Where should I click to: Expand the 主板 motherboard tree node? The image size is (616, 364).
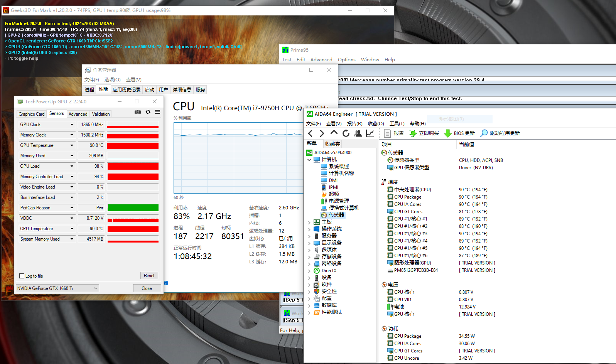[309, 222]
